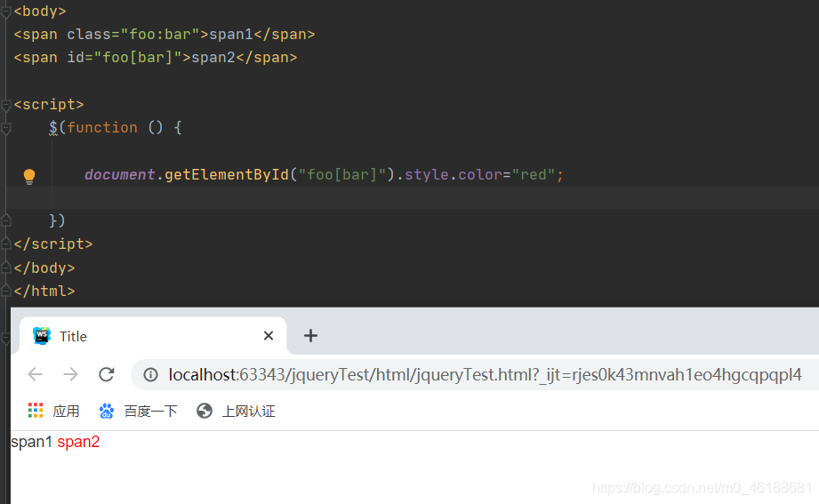Click the fold marker beside closing body tag
This screenshot has height=504, width=819.
(5, 268)
